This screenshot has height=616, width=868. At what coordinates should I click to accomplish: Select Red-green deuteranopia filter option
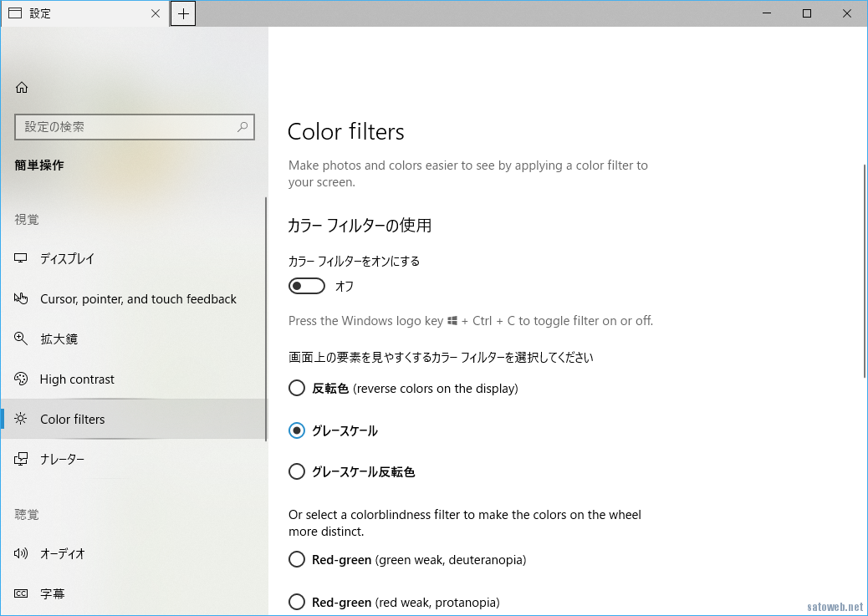(x=297, y=560)
